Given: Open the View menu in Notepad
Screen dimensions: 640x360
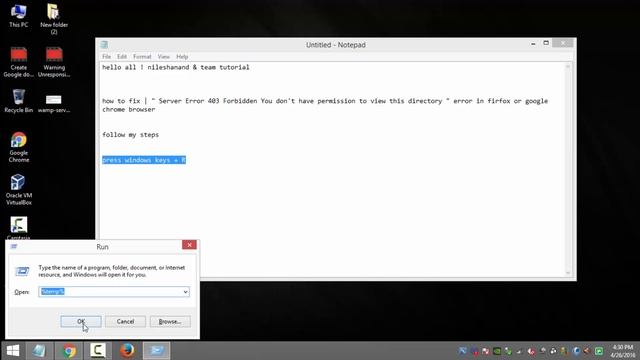Looking at the screenshot, I should pos(163,57).
